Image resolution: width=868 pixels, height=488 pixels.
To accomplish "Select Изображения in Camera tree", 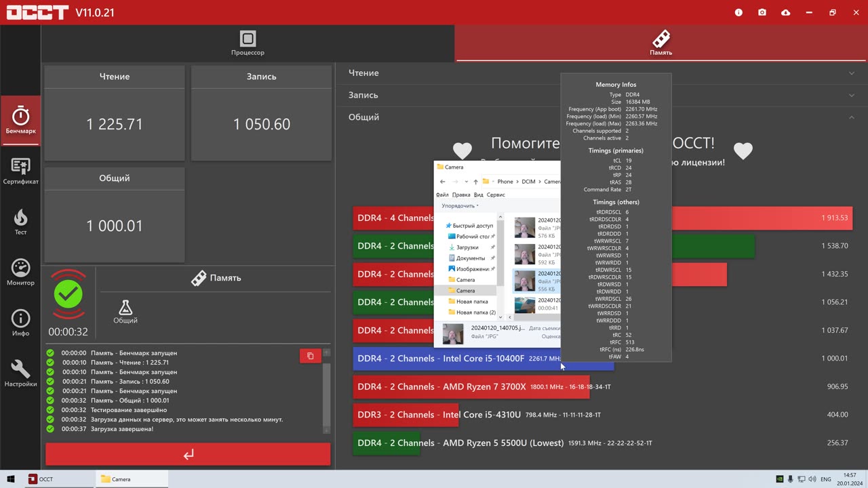I will (x=469, y=269).
